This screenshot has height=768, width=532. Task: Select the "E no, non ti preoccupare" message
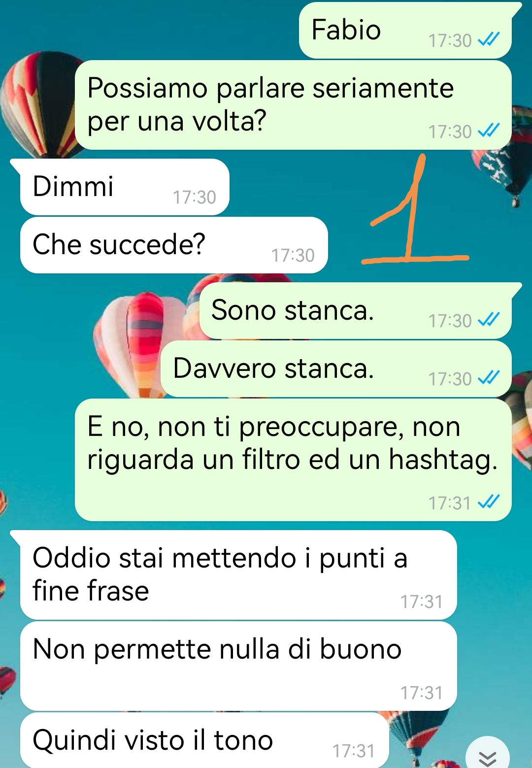293,460
